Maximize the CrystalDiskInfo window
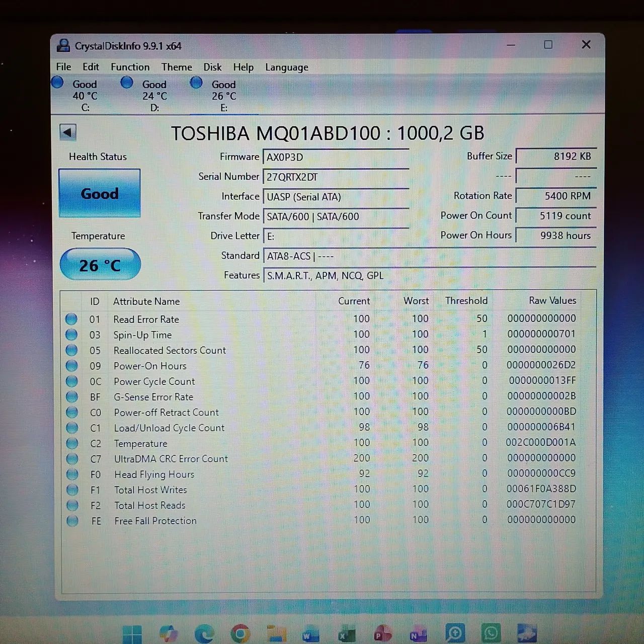644x644 pixels. pyautogui.click(x=548, y=45)
